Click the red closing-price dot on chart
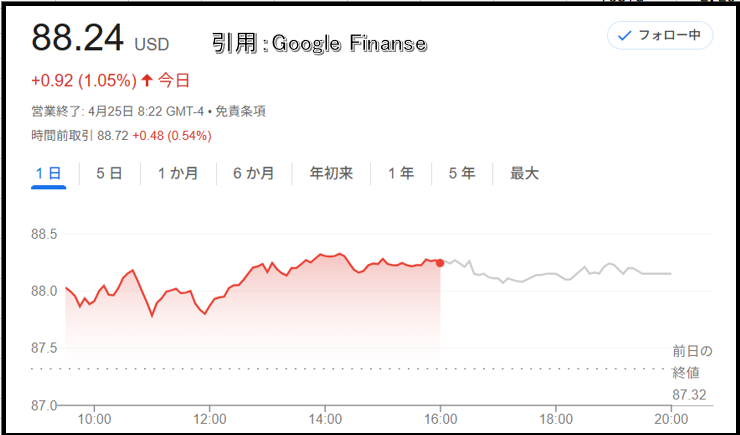Viewport: 740px width, 435px height. [x=440, y=263]
